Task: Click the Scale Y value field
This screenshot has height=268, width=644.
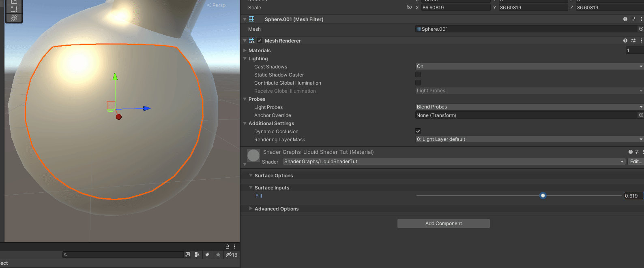Action: 533,8
